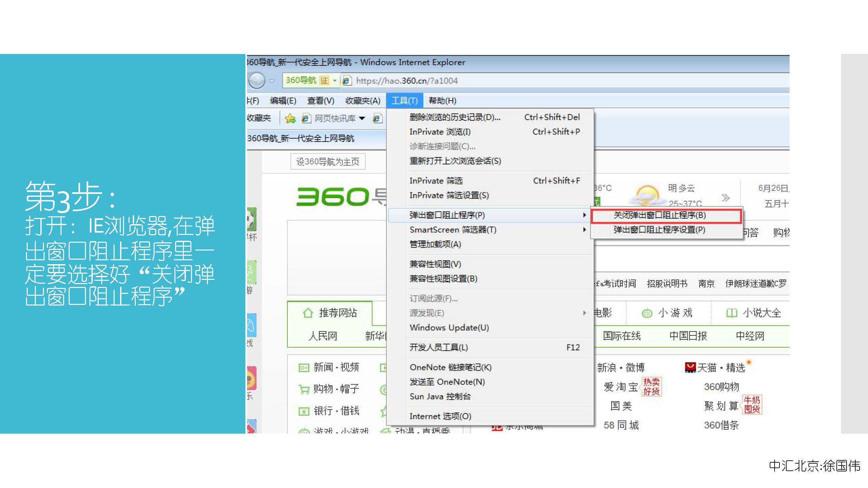Open the 小说大全 book icon
The height and width of the screenshot is (488, 868).
click(x=732, y=313)
